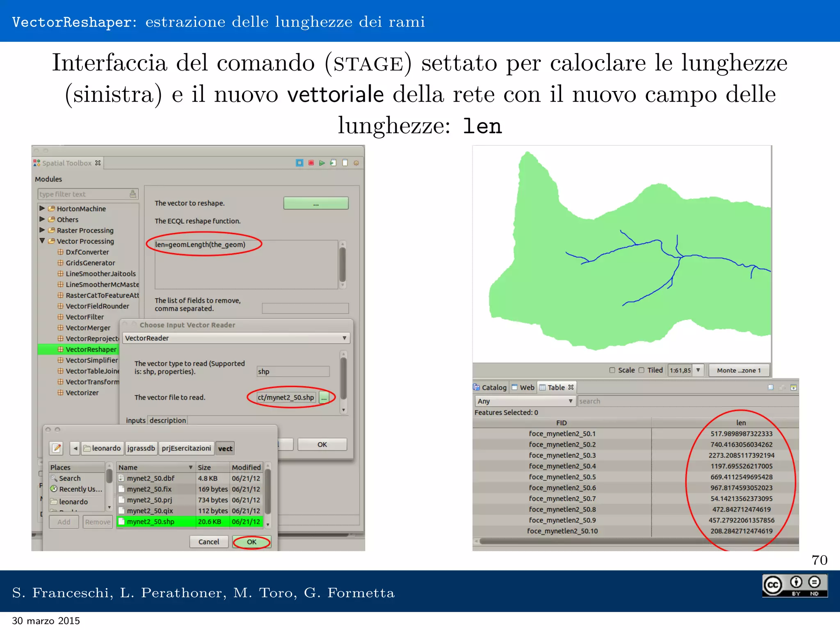Confirm file selection with the file chooser OK
840x630 pixels.
pyautogui.click(x=251, y=542)
